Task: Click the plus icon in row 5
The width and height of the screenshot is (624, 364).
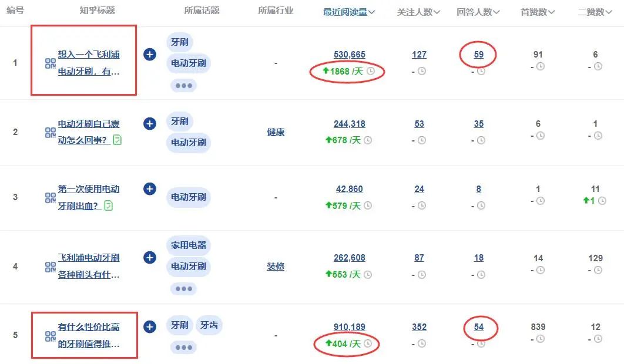Action: click(x=150, y=327)
